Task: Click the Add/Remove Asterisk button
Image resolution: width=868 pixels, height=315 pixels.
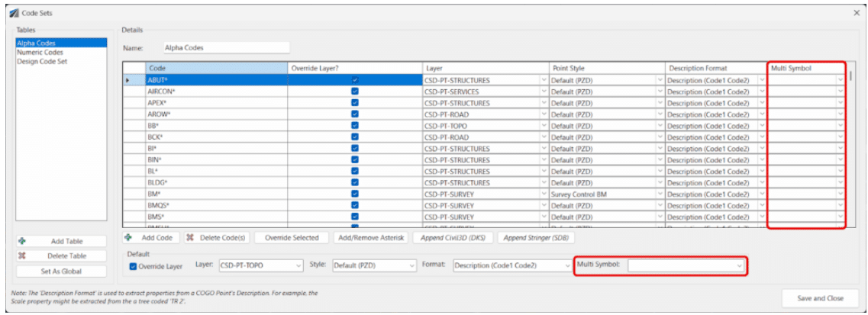Action: (371, 238)
